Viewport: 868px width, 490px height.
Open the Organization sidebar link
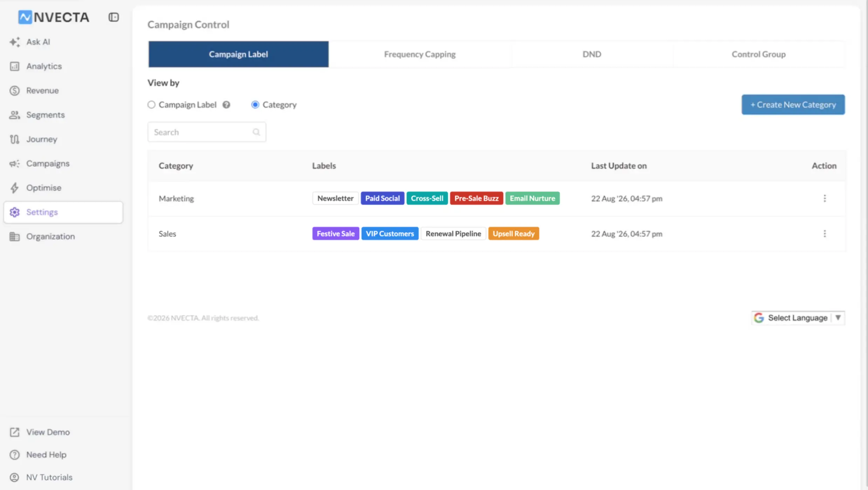pyautogui.click(x=63, y=237)
